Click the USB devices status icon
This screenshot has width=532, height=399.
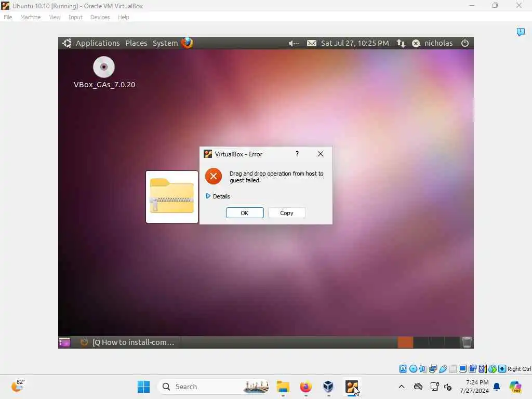tap(443, 368)
